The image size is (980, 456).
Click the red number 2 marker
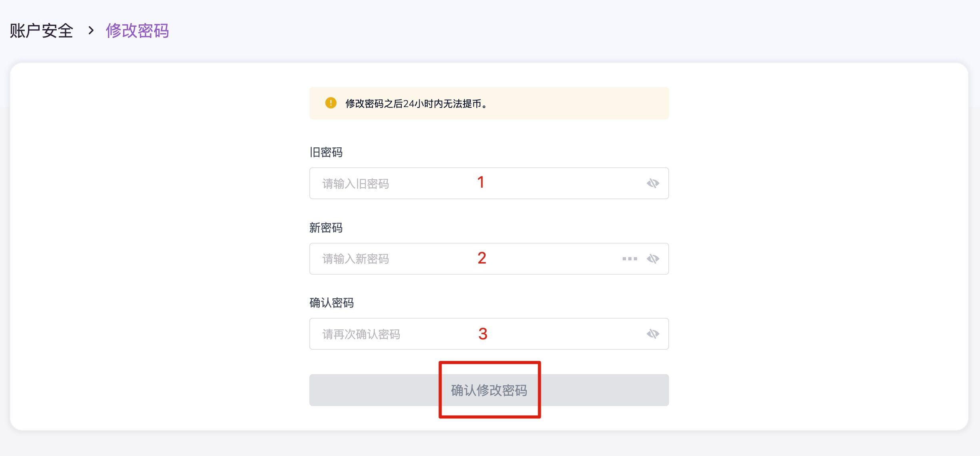[x=482, y=258]
